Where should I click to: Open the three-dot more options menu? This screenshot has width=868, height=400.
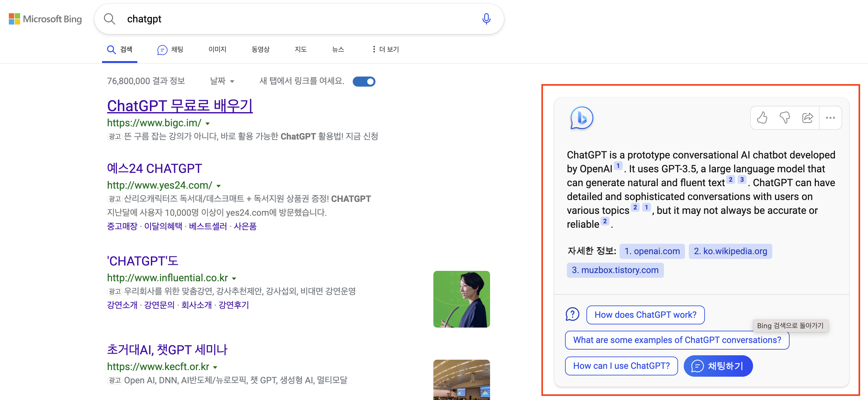[831, 117]
